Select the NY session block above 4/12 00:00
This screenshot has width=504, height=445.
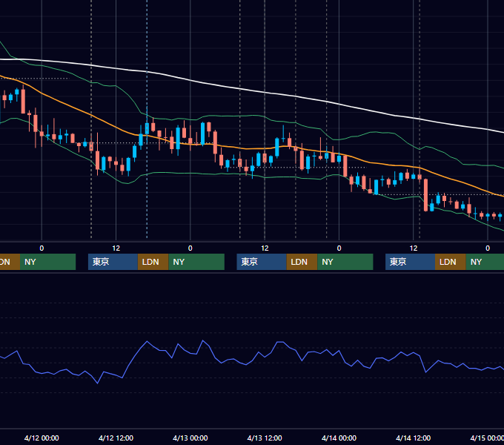[x=47, y=262]
